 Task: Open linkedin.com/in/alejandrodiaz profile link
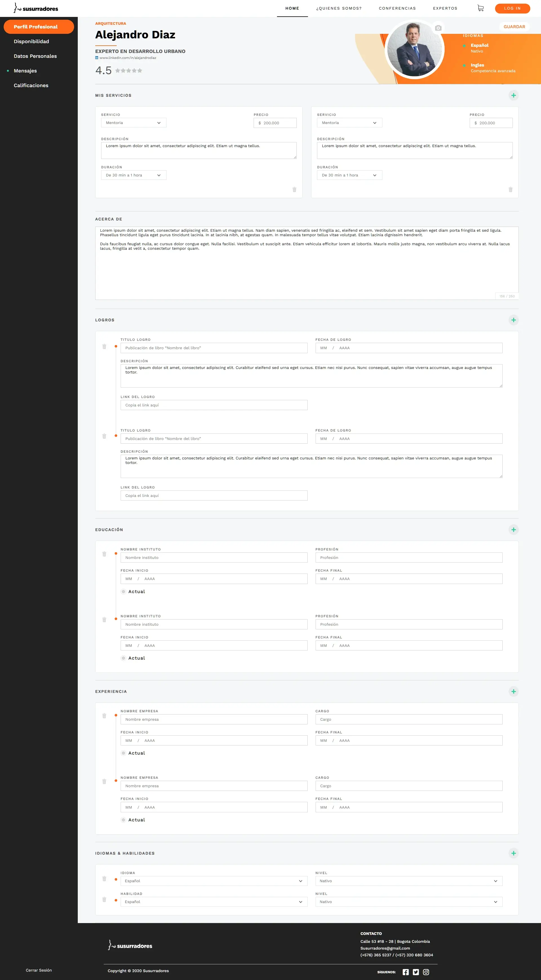(128, 58)
